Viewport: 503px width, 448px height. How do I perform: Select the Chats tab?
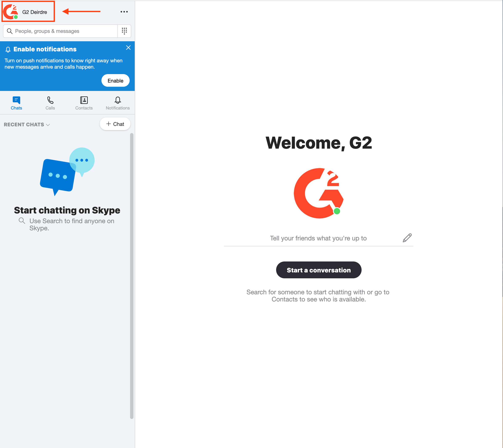tap(17, 103)
